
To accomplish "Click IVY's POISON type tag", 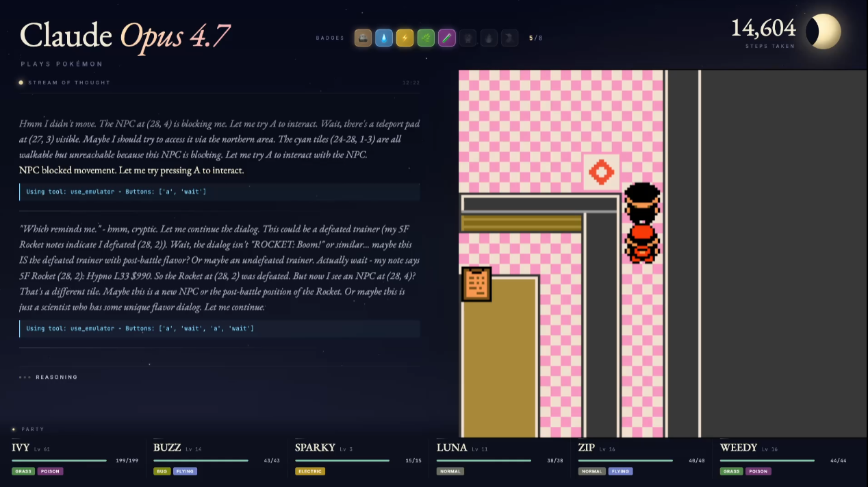I will pyautogui.click(x=50, y=471).
